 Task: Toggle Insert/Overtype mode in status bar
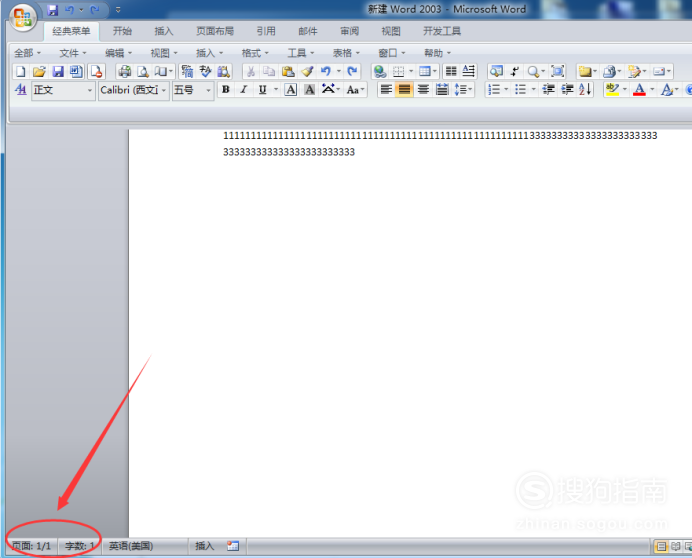pyautogui.click(x=204, y=546)
